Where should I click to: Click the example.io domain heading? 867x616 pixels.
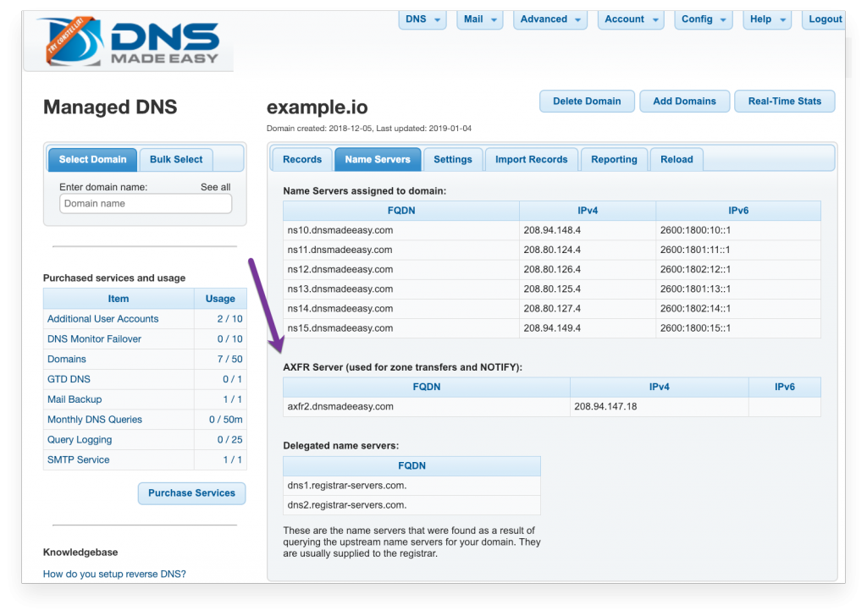pos(317,107)
